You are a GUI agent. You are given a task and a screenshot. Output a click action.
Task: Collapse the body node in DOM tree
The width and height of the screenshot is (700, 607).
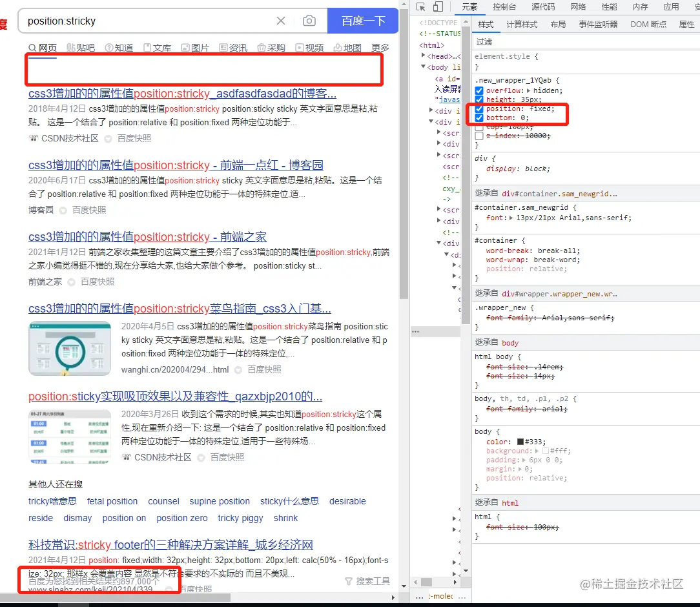pyautogui.click(x=423, y=67)
